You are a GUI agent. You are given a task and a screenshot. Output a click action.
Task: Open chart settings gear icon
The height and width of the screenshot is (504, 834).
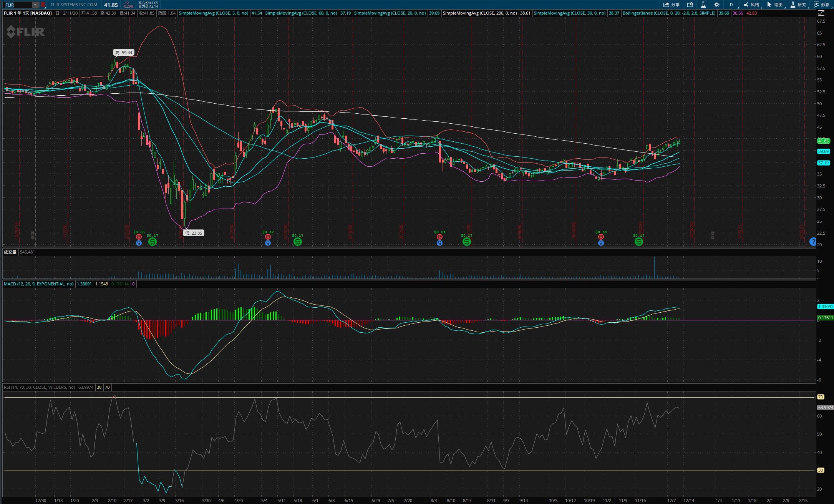click(716, 5)
